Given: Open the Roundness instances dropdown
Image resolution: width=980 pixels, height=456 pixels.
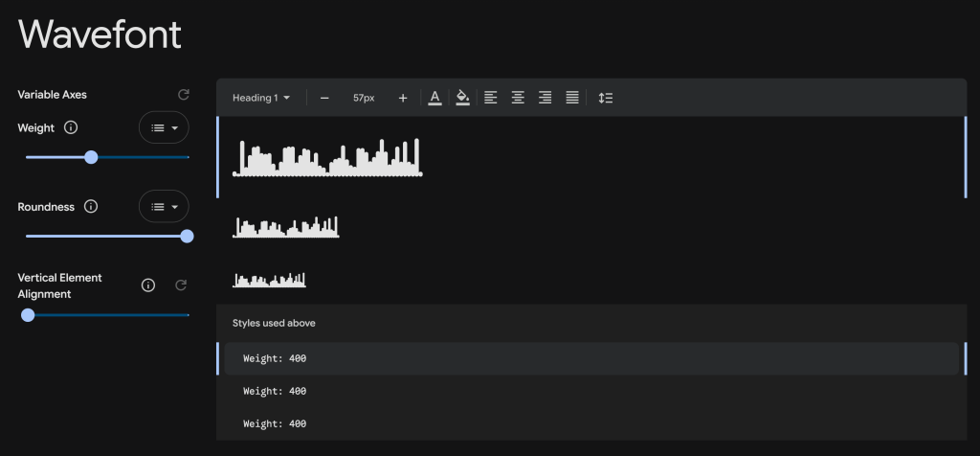Looking at the screenshot, I should point(165,207).
